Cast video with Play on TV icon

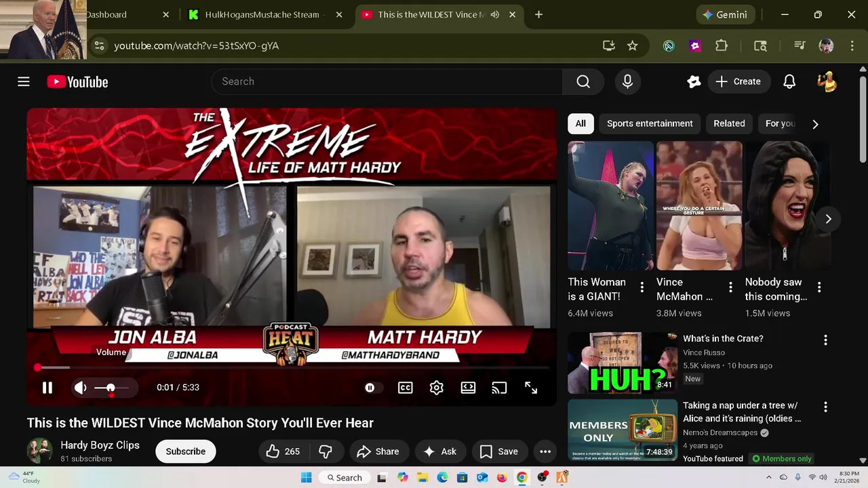point(500,388)
